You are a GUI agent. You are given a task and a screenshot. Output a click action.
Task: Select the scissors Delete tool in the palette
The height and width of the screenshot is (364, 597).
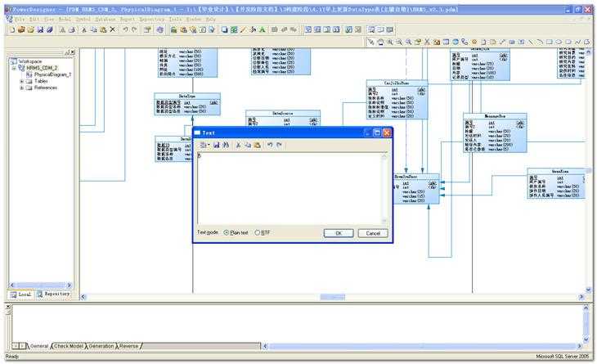[427, 42]
